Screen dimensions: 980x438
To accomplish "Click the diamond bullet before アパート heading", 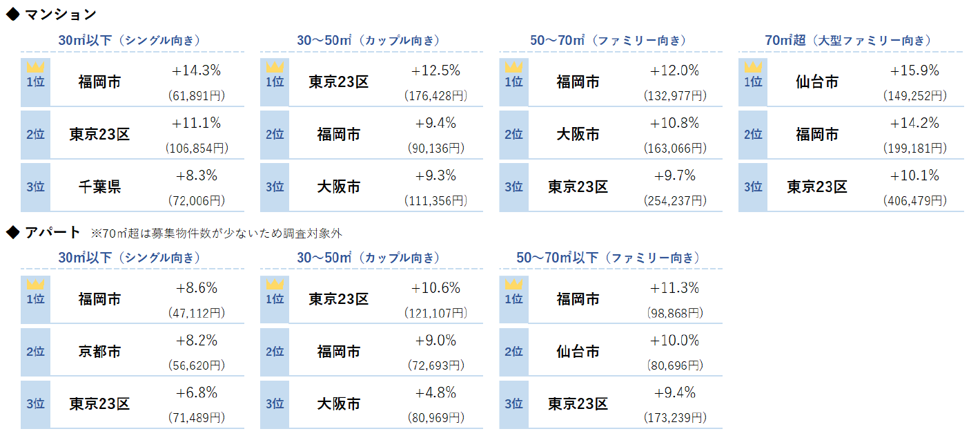I will pyautogui.click(x=12, y=232).
